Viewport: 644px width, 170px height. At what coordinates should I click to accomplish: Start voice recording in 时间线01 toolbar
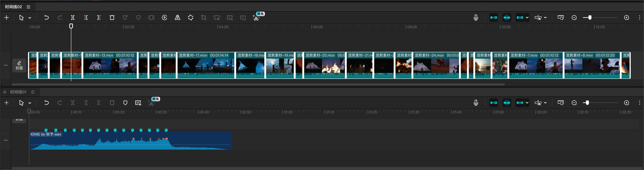pyautogui.click(x=476, y=103)
